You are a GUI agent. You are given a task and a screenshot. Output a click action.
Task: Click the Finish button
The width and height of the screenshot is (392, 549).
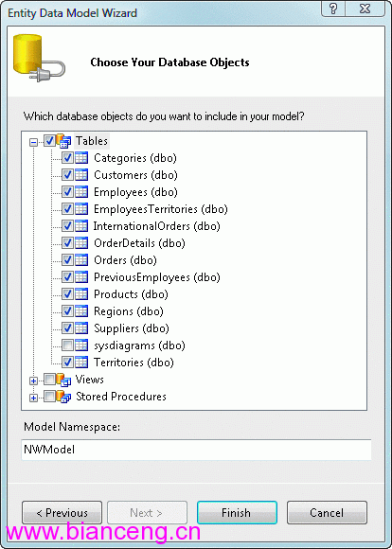click(x=237, y=513)
